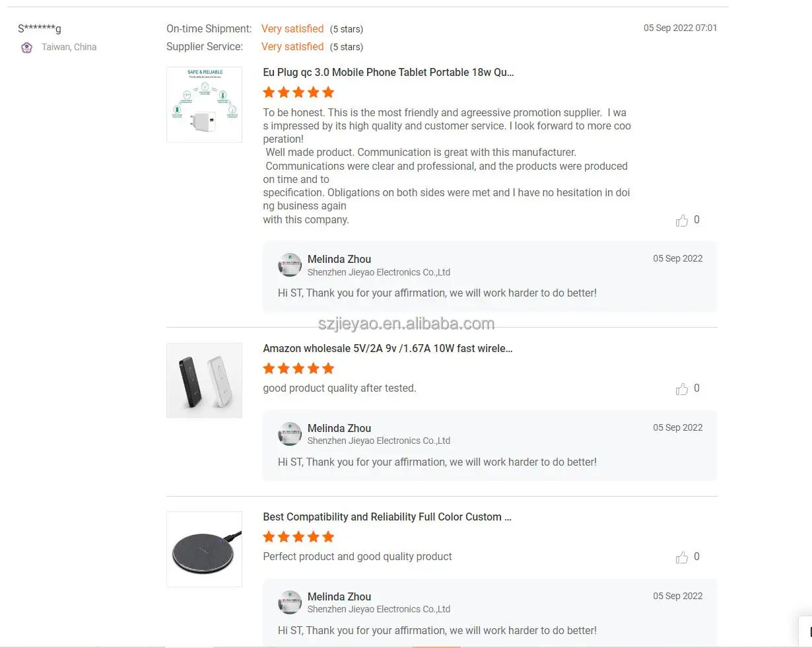Open the Eu Plug charger product thumbnail

(204, 104)
